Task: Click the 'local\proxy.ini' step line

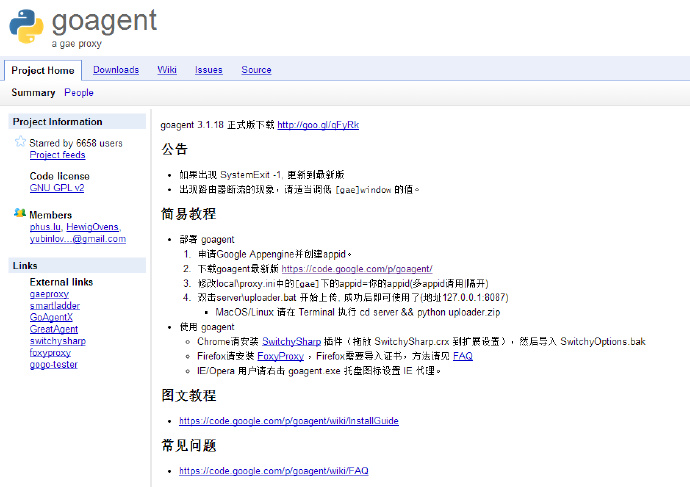Action: coord(343,283)
